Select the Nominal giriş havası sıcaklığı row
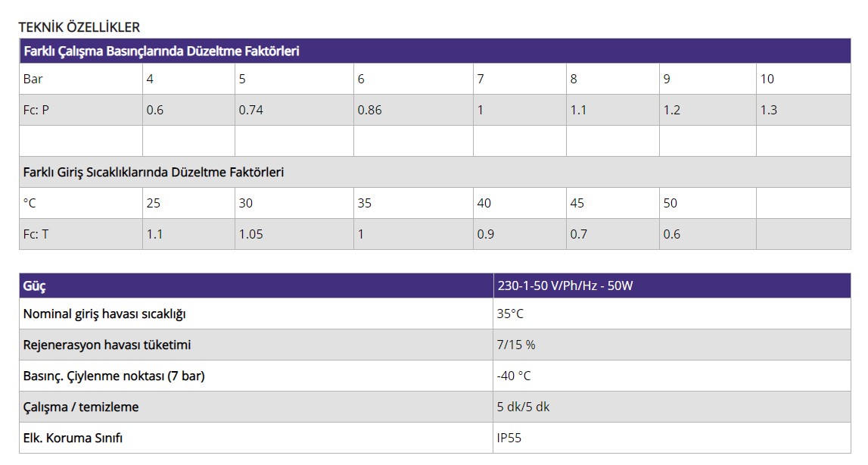The width and height of the screenshot is (868, 465). click(104, 314)
